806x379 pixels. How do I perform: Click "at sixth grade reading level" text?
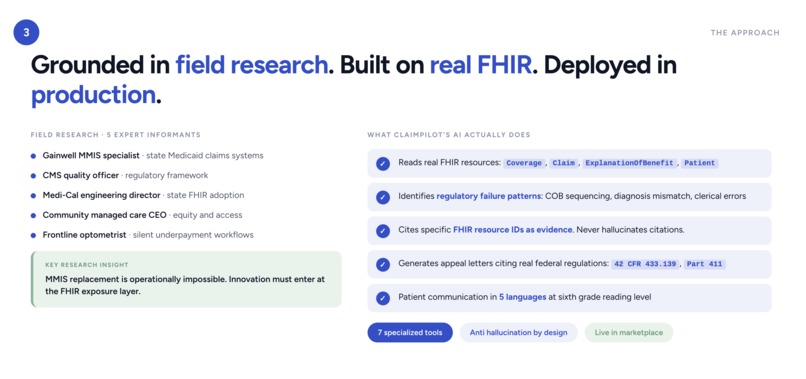click(x=600, y=297)
